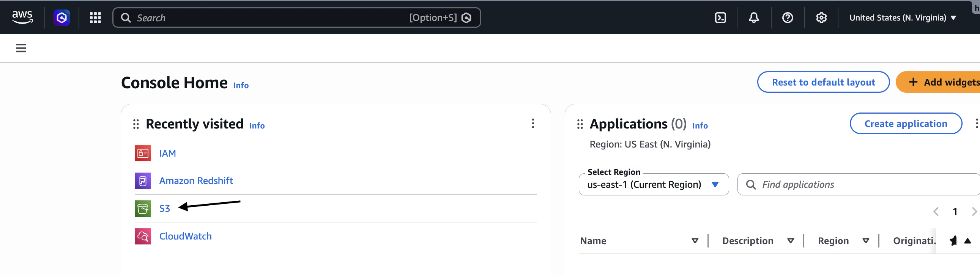This screenshot has height=276, width=980.
Task: Click the CloudWatch service icon
Action: coord(143,236)
